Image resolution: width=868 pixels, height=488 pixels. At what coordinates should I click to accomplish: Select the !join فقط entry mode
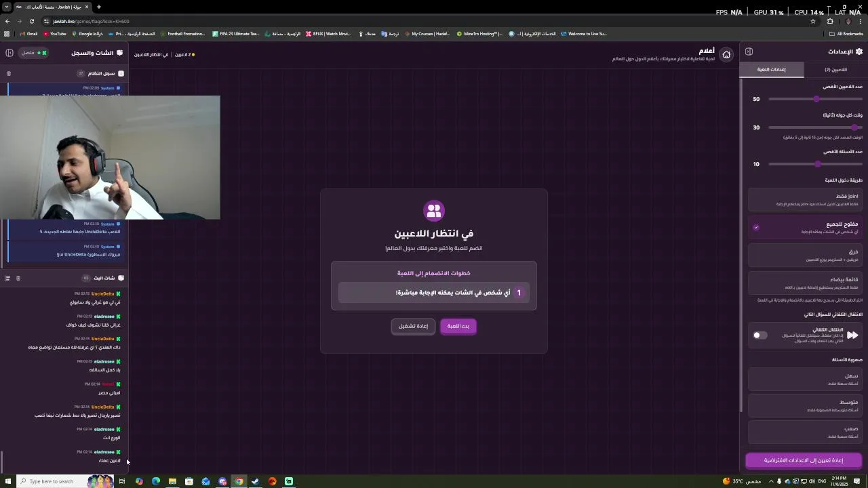click(805, 199)
